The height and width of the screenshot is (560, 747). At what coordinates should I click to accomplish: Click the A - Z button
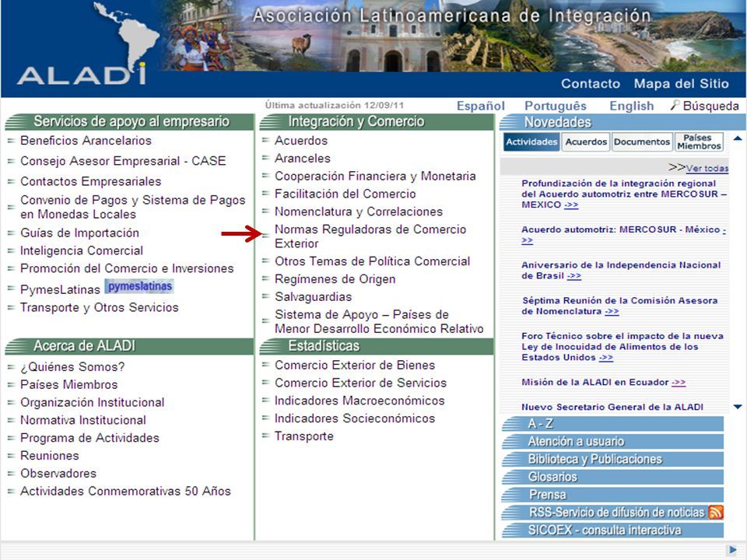pos(612,423)
